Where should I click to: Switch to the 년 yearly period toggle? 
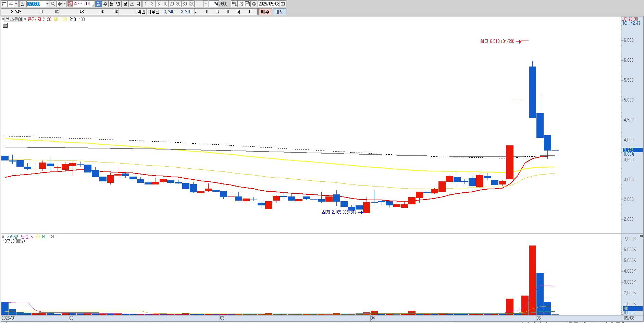point(118,4)
